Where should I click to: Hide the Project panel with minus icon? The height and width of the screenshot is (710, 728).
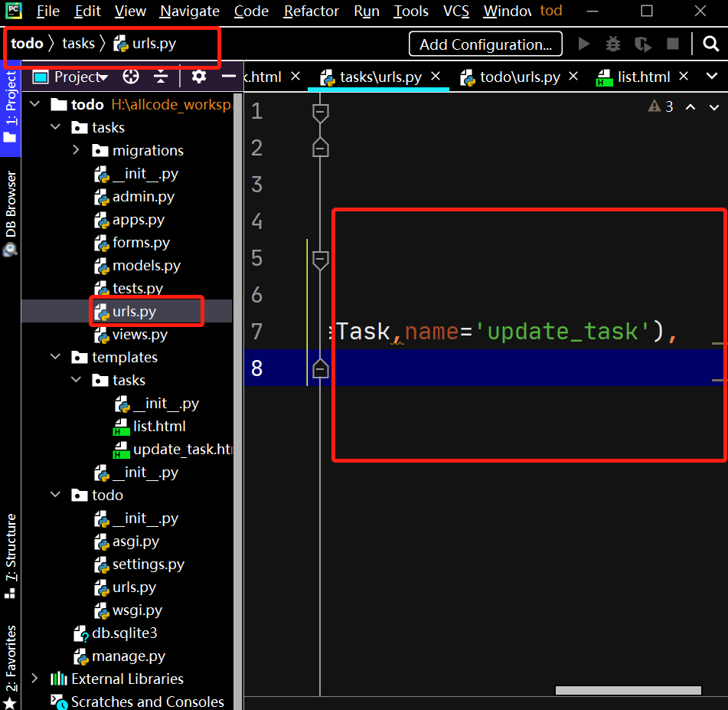228,76
